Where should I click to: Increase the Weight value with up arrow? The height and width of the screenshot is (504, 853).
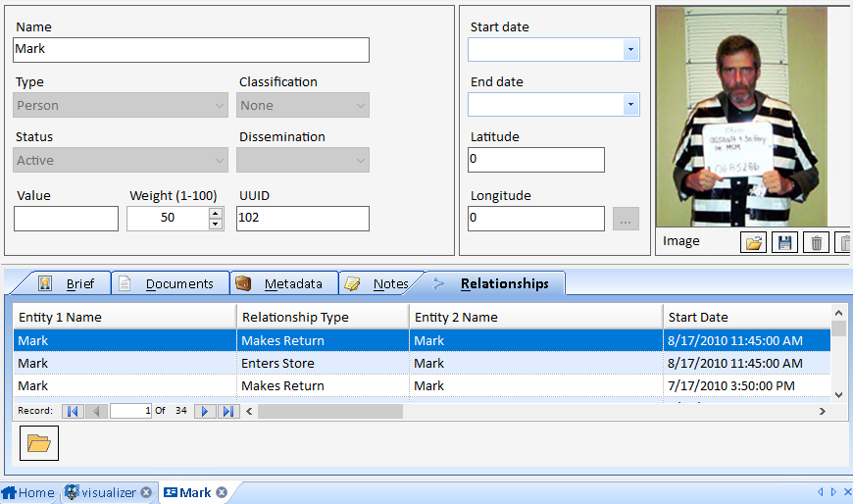click(x=216, y=213)
